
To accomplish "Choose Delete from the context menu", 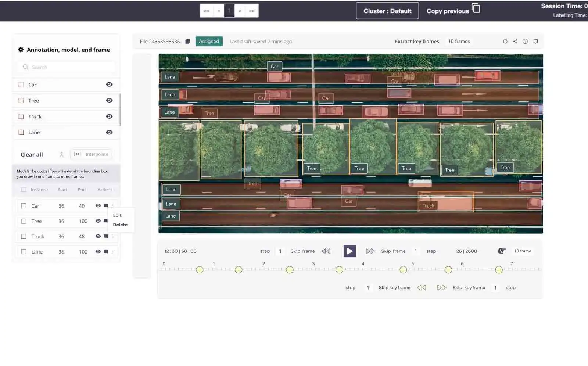I will [121, 225].
